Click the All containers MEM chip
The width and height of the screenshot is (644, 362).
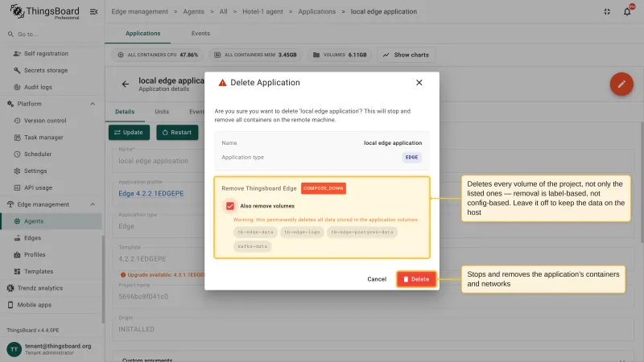click(255, 55)
